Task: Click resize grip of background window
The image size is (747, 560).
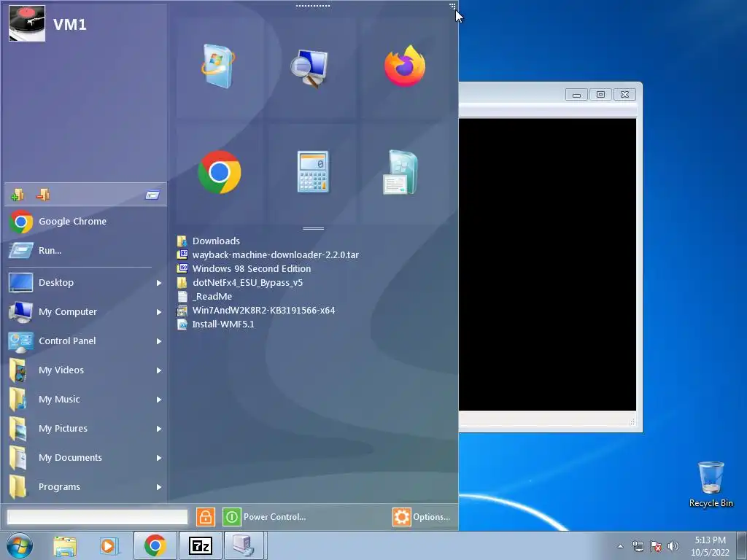Action: click(632, 422)
